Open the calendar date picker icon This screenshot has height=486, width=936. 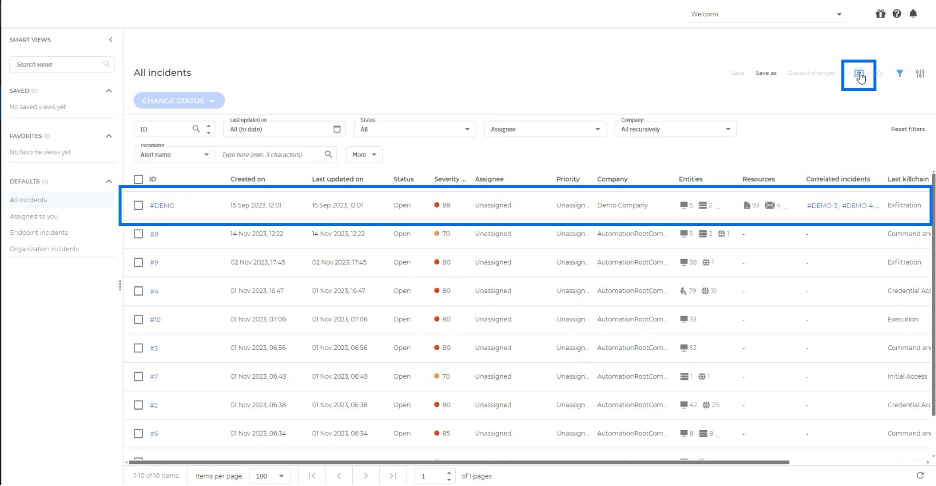tap(336, 129)
